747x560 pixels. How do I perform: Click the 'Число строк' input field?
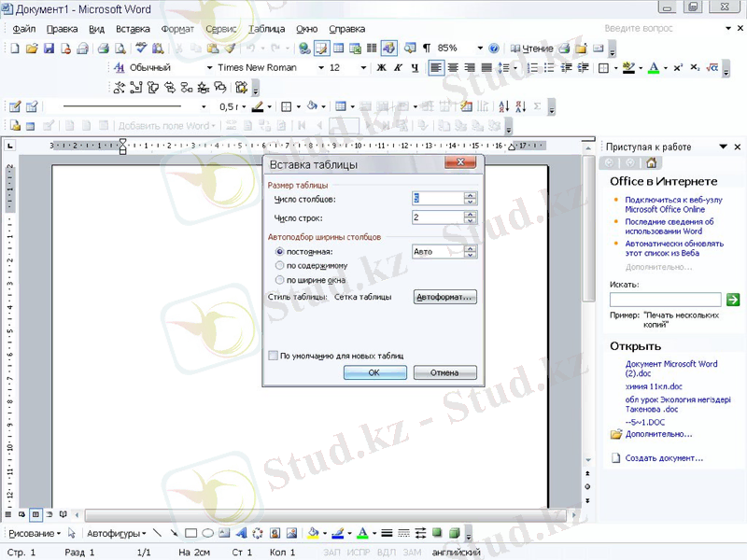point(437,217)
